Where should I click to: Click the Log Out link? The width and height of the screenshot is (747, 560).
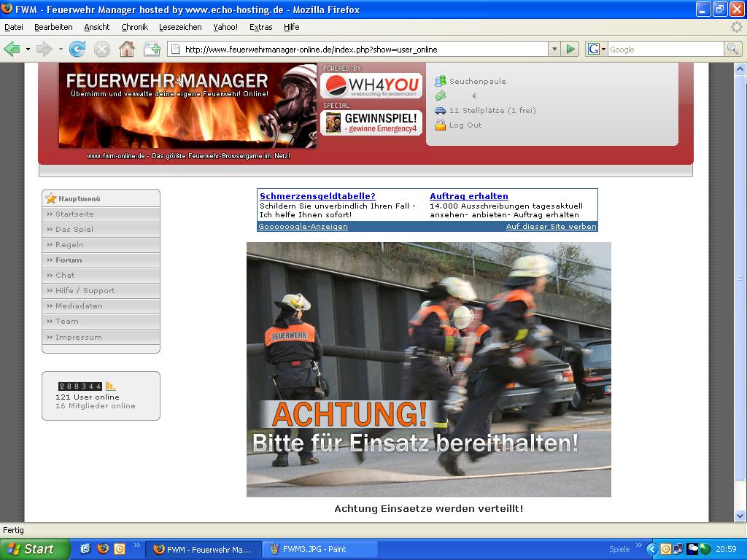click(x=465, y=125)
